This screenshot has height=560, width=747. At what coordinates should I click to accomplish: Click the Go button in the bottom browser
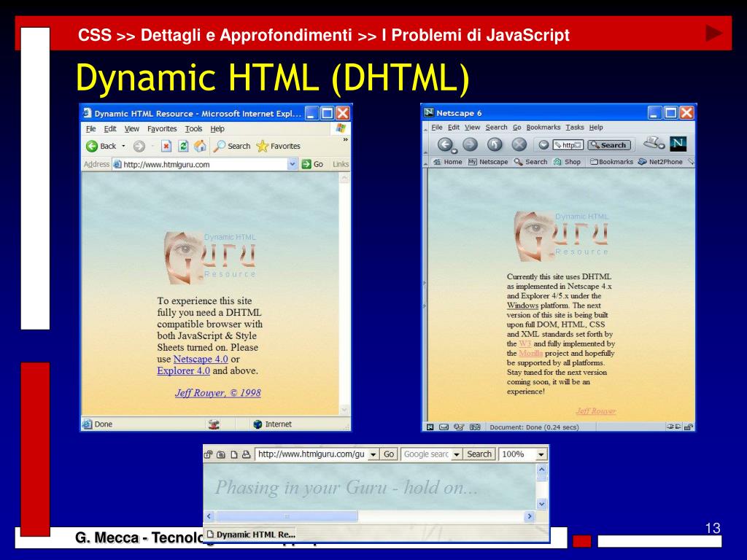pyautogui.click(x=389, y=455)
